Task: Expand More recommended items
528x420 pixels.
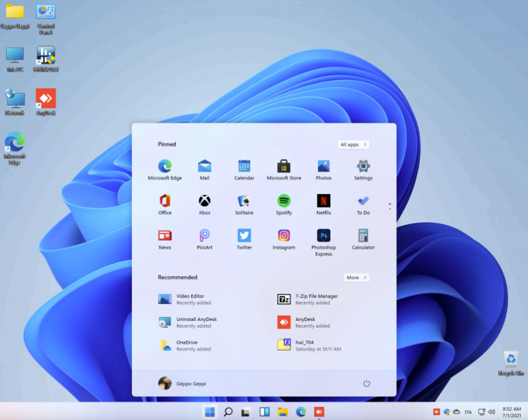Action: 356,278
